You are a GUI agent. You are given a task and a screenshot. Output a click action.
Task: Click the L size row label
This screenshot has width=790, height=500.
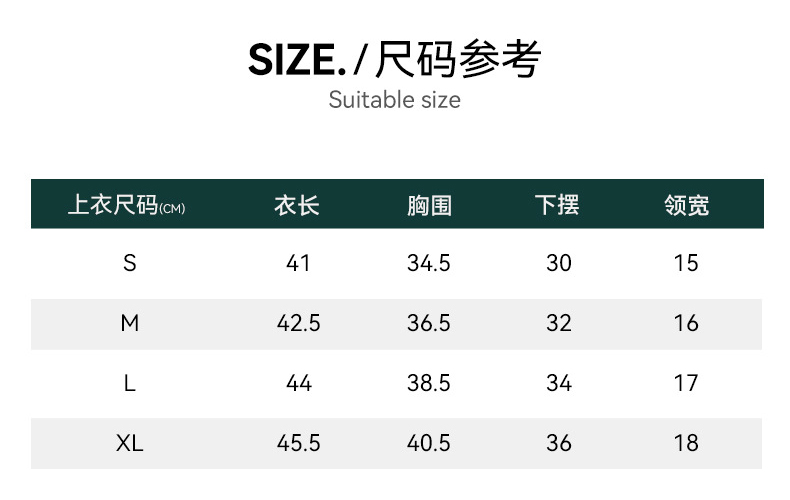tap(129, 383)
